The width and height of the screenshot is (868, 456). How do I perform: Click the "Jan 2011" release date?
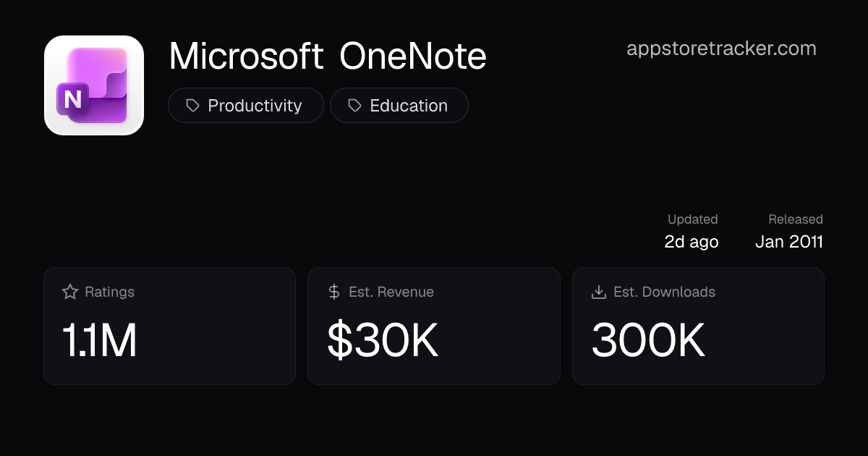click(789, 242)
